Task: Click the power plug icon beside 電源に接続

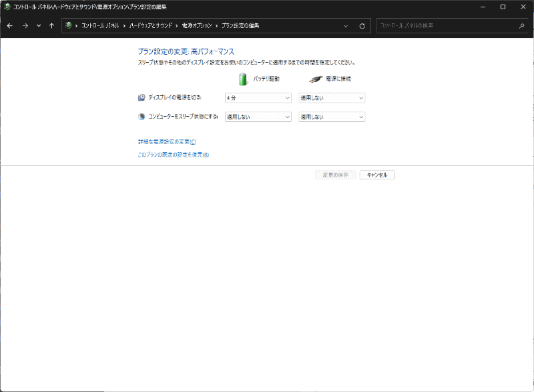Action: 314,78
